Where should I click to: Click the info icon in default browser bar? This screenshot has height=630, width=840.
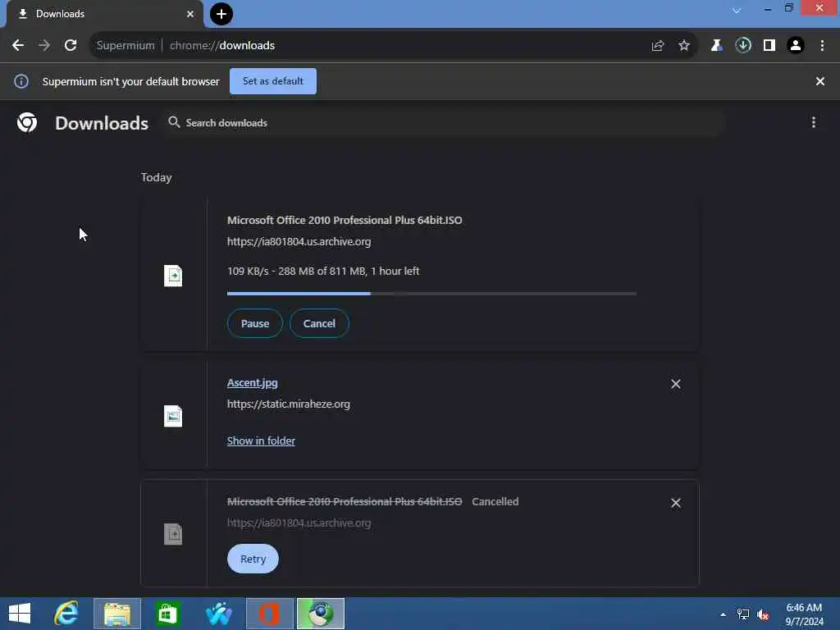click(x=21, y=81)
